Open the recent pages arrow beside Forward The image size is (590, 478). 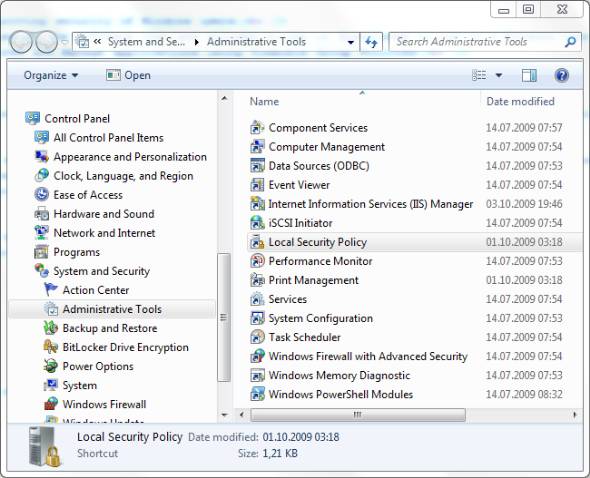[65, 42]
